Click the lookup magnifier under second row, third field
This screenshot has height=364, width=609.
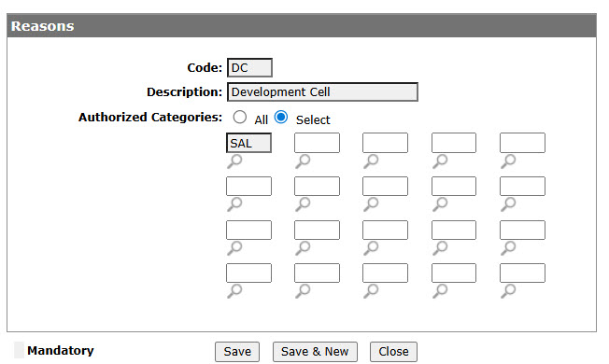[x=372, y=204]
